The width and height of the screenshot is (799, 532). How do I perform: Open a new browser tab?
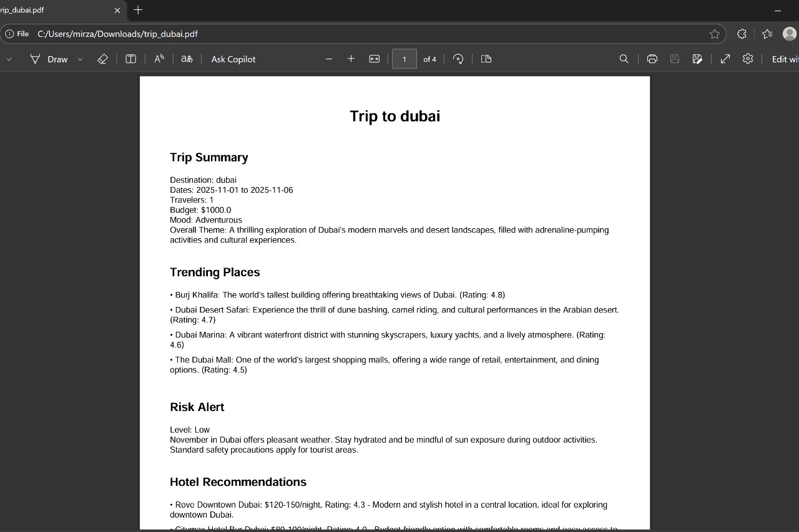click(138, 10)
